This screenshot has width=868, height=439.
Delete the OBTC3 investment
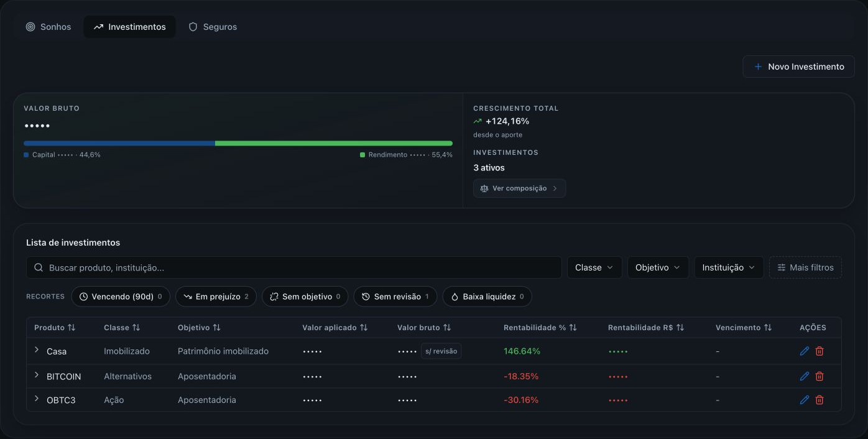[x=820, y=400]
